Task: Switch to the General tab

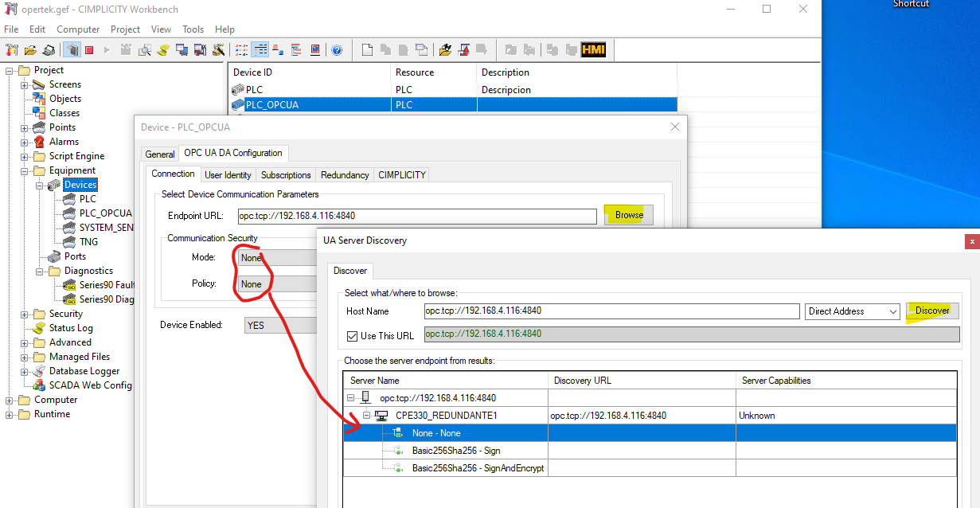Action: [160, 154]
